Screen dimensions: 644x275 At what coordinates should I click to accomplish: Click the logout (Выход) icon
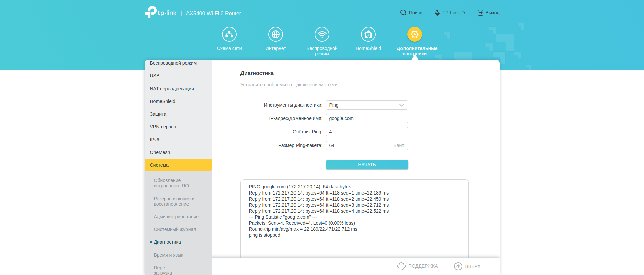click(x=480, y=13)
